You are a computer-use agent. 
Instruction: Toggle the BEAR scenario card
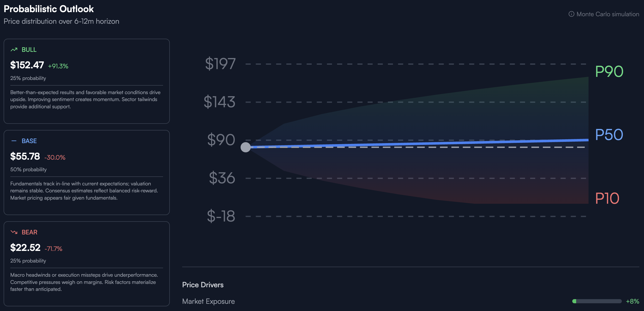click(87, 264)
